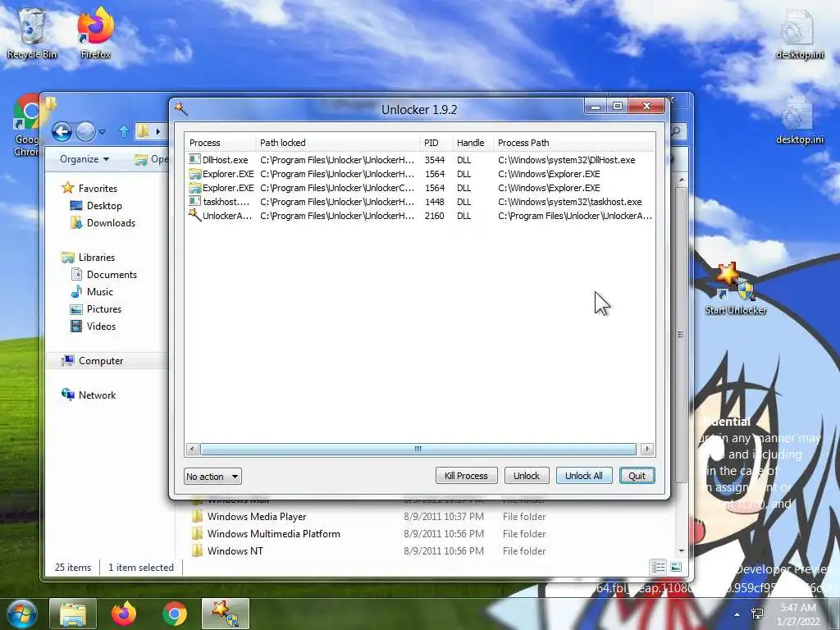Open the Recycle Bin desktop icon

(x=32, y=33)
